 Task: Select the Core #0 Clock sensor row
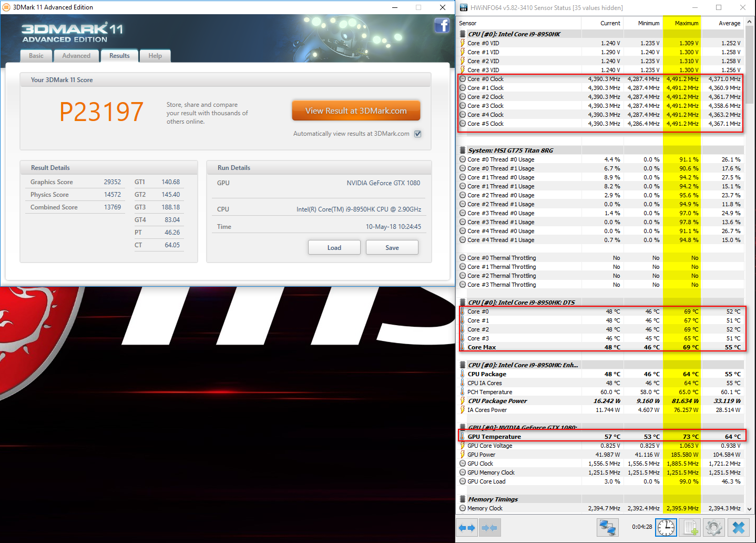600,79
